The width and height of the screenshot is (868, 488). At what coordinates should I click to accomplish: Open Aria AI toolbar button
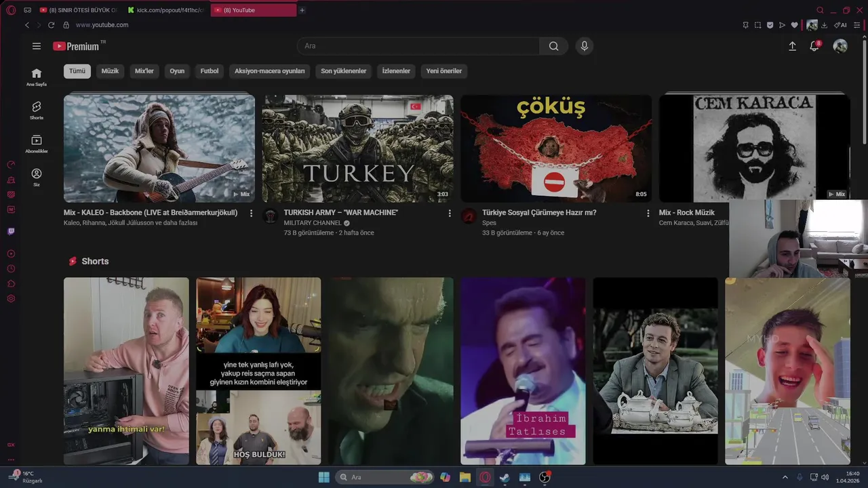pos(840,25)
